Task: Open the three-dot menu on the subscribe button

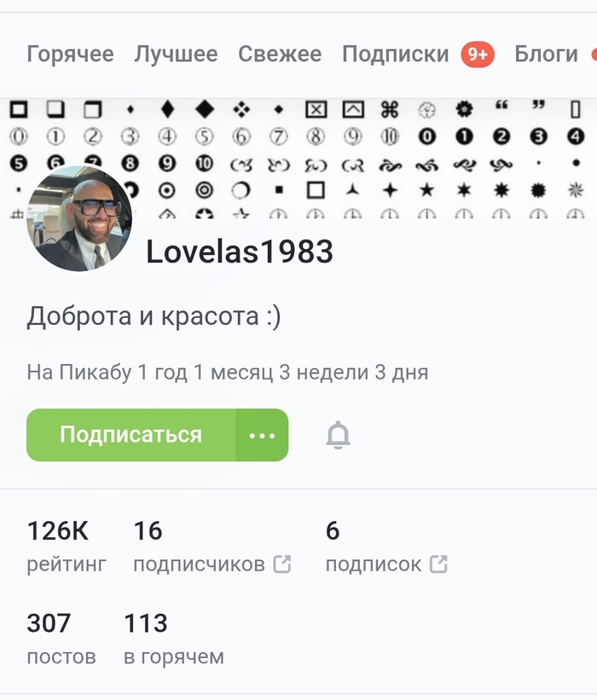Action: click(262, 435)
